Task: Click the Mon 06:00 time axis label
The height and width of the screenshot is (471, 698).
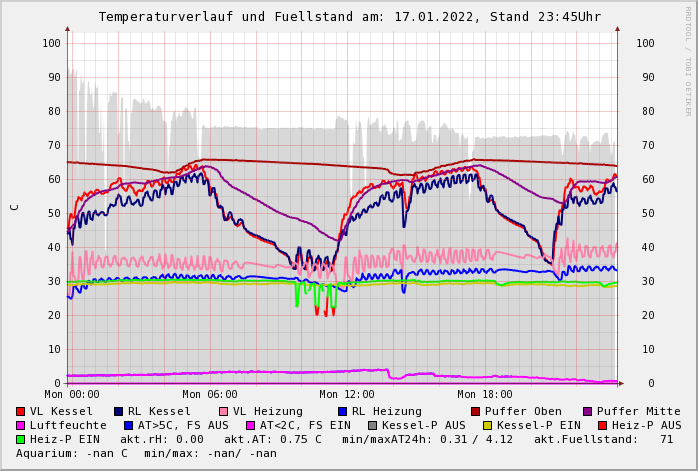Action: point(210,395)
